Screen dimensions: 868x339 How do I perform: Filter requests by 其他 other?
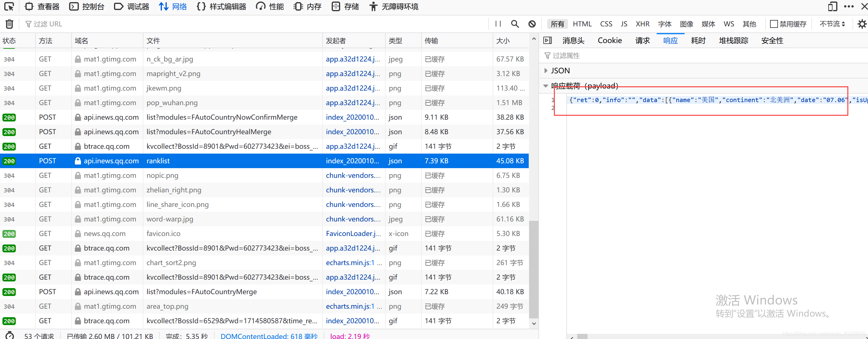749,24
